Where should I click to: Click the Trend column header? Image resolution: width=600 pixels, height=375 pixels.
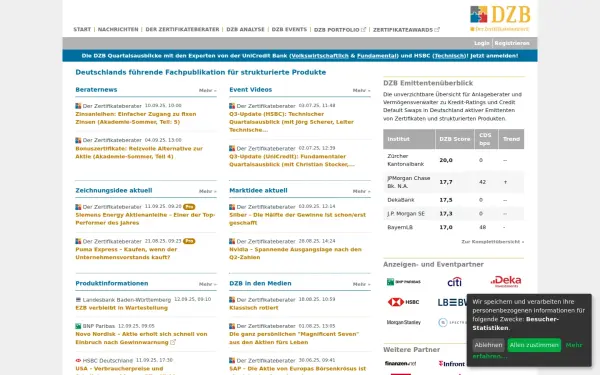click(511, 139)
